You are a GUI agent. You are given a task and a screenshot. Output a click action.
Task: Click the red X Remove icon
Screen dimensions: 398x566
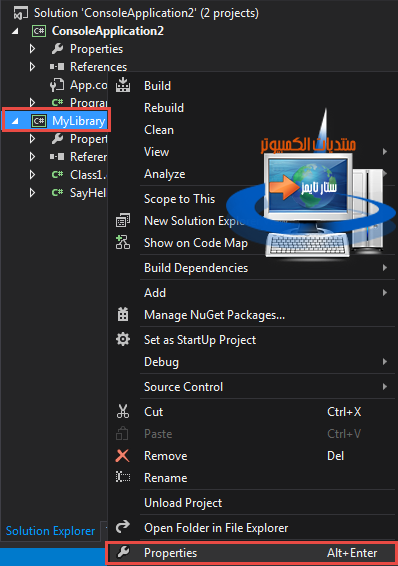(x=122, y=456)
